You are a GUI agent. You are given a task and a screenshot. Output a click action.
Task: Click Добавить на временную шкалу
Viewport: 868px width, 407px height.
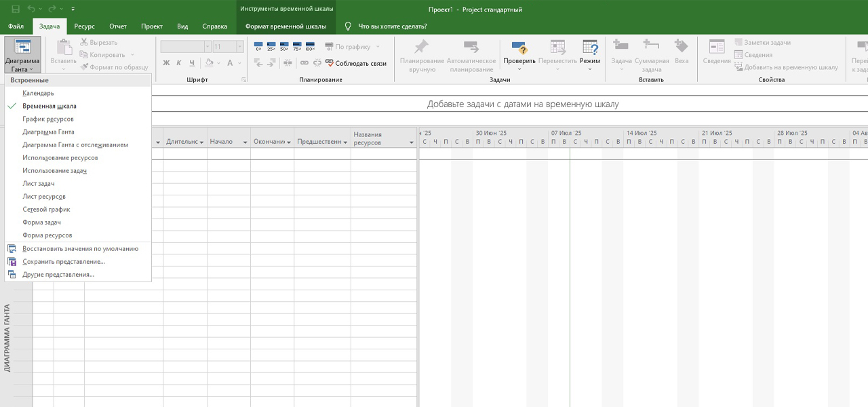786,67
